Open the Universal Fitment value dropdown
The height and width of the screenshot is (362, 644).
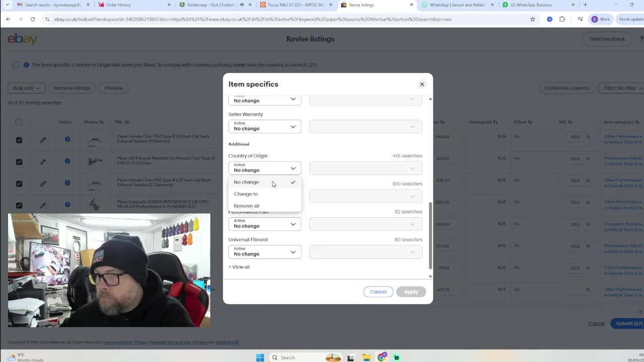pyautogui.click(x=366, y=252)
